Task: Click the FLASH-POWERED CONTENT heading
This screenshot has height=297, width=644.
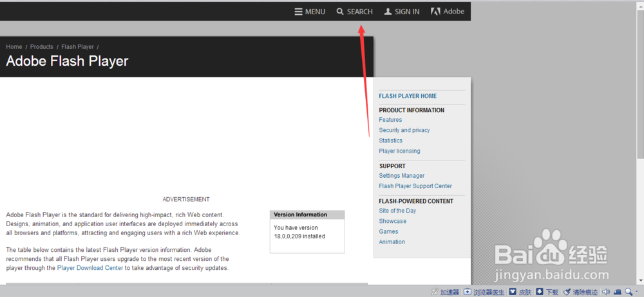Action: click(416, 201)
